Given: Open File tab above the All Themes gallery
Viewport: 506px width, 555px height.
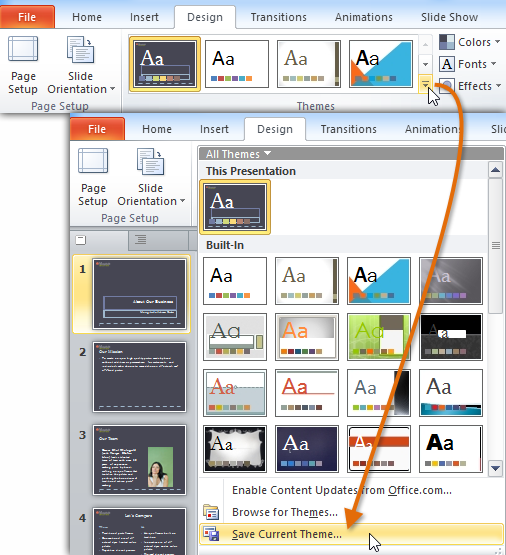Looking at the screenshot, I should tap(97, 129).
